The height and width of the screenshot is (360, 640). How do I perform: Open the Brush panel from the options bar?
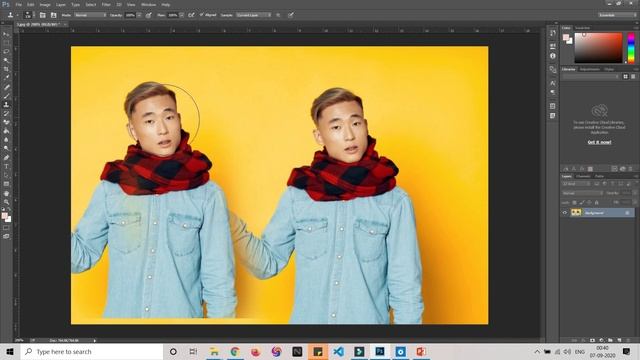pyautogui.click(x=42, y=15)
